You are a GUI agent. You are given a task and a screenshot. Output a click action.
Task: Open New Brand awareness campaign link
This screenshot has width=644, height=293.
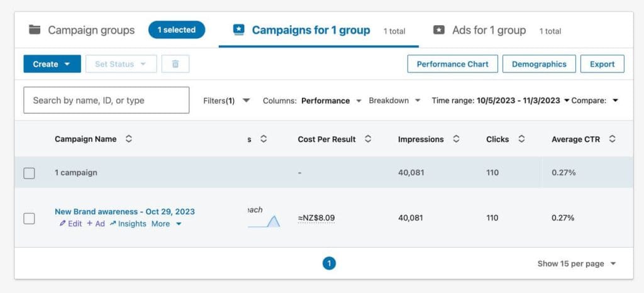pos(125,212)
